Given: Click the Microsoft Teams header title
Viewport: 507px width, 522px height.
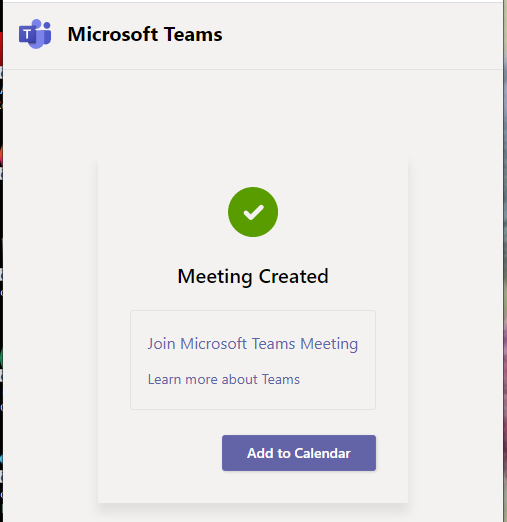Looking at the screenshot, I should (x=145, y=34).
